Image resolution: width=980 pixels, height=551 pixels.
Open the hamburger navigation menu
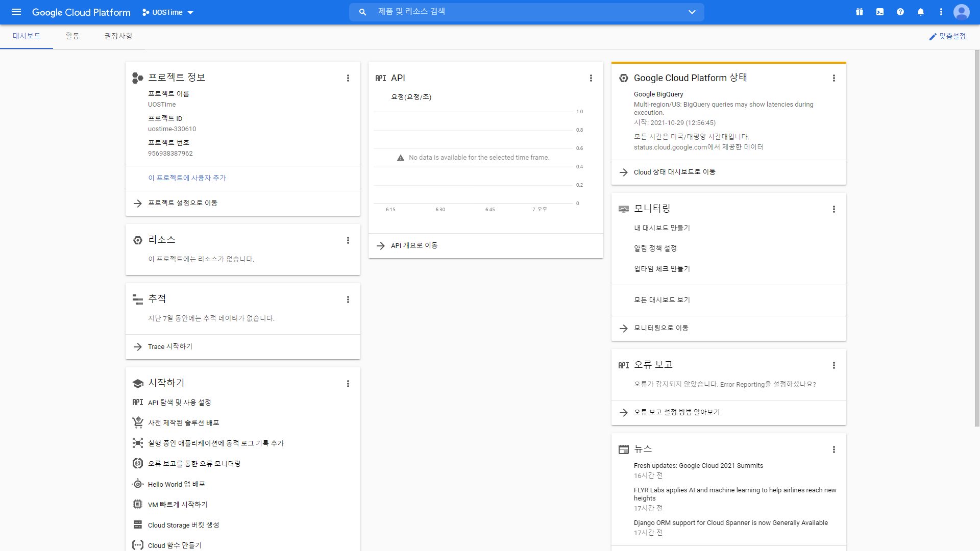[16, 12]
